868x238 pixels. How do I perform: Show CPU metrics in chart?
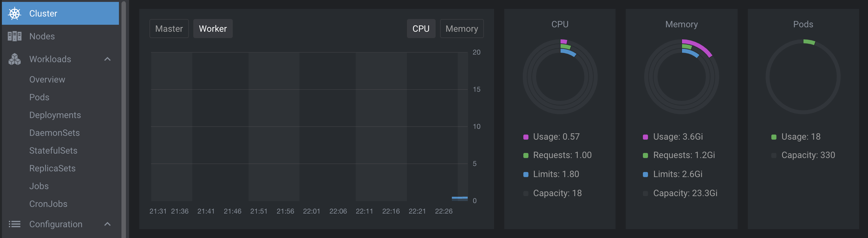(x=421, y=29)
